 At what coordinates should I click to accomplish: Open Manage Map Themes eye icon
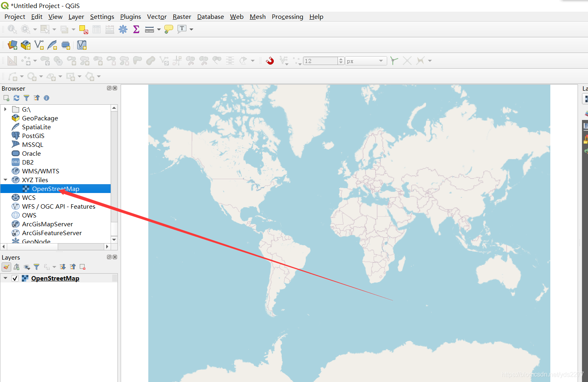click(27, 267)
